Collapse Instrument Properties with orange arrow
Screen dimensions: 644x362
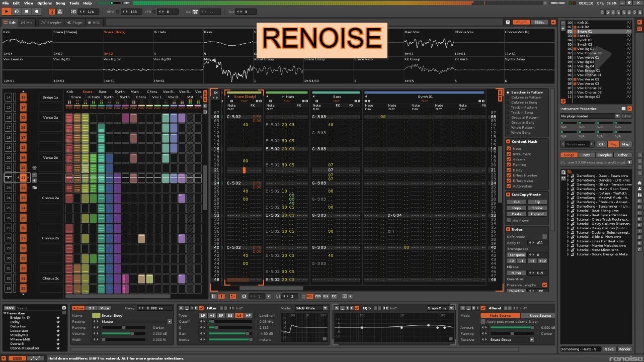pos(629,109)
